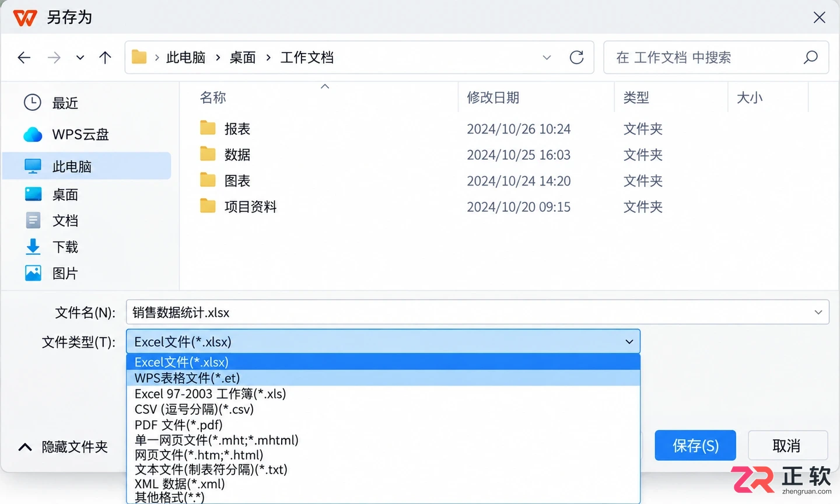Open the recent locations chevron
The width and height of the screenshot is (840, 504).
point(80,57)
